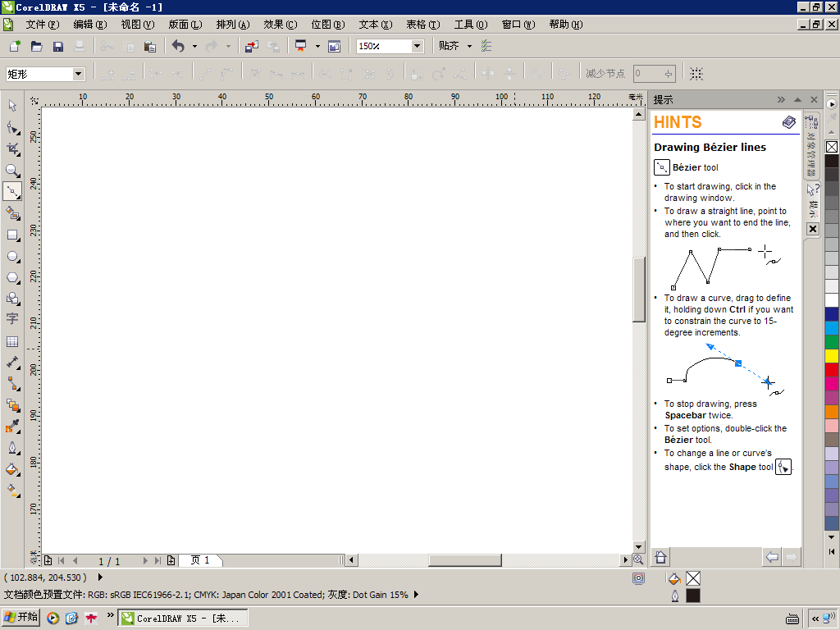The height and width of the screenshot is (630, 840).
Task: Add a page before the first page
Action: pyautogui.click(x=48, y=561)
